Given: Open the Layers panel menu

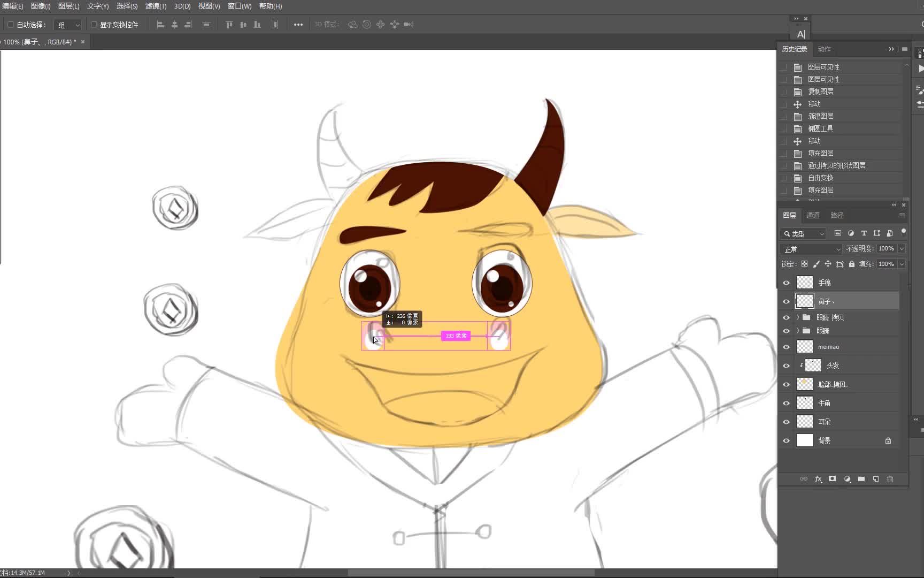Looking at the screenshot, I should [902, 215].
